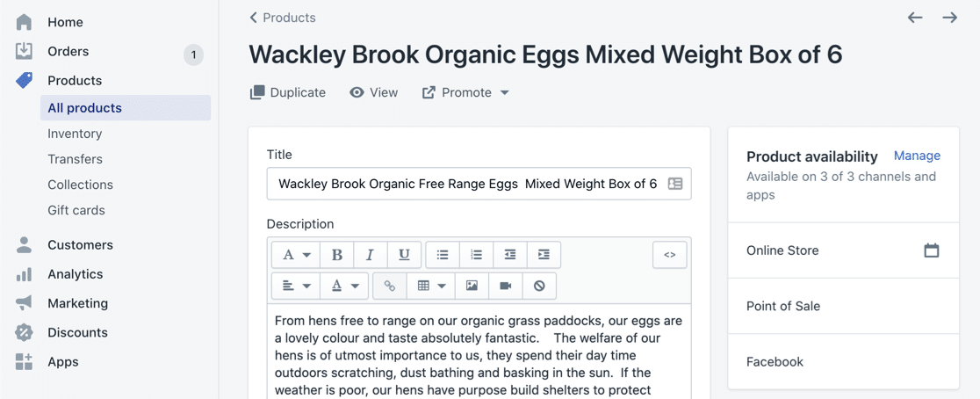Clear formatting with the circle-slash icon
980x399 pixels.
click(539, 286)
